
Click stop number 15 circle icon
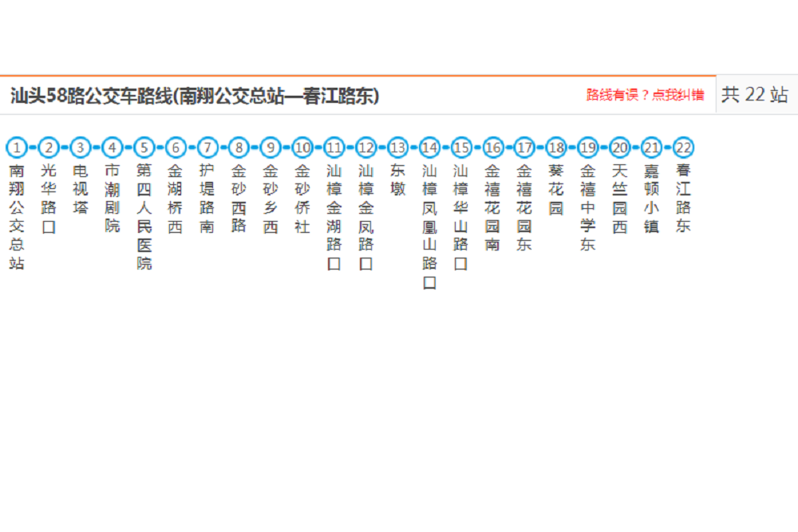coord(461,148)
